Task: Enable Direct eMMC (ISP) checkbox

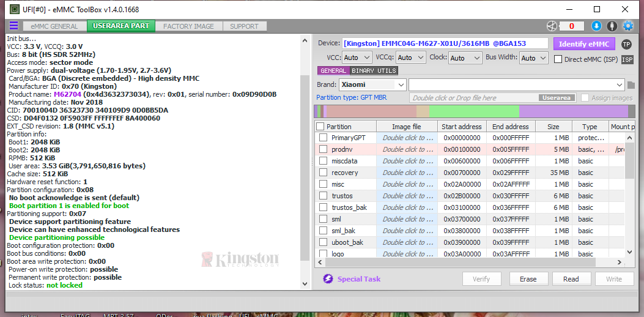Action: click(x=558, y=59)
